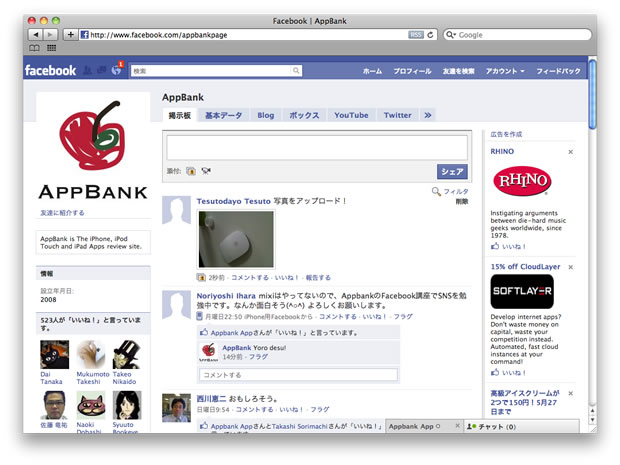Open Noriyoshi Ihara's profile link
The height and width of the screenshot is (465, 620).
pyautogui.click(x=226, y=296)
